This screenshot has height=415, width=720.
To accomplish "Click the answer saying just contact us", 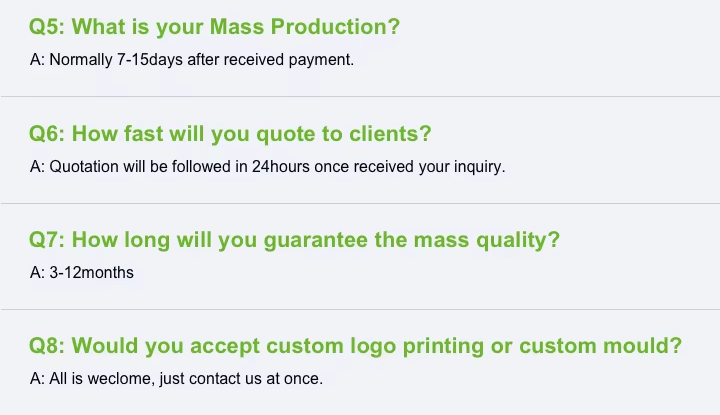I will [176, 379].
